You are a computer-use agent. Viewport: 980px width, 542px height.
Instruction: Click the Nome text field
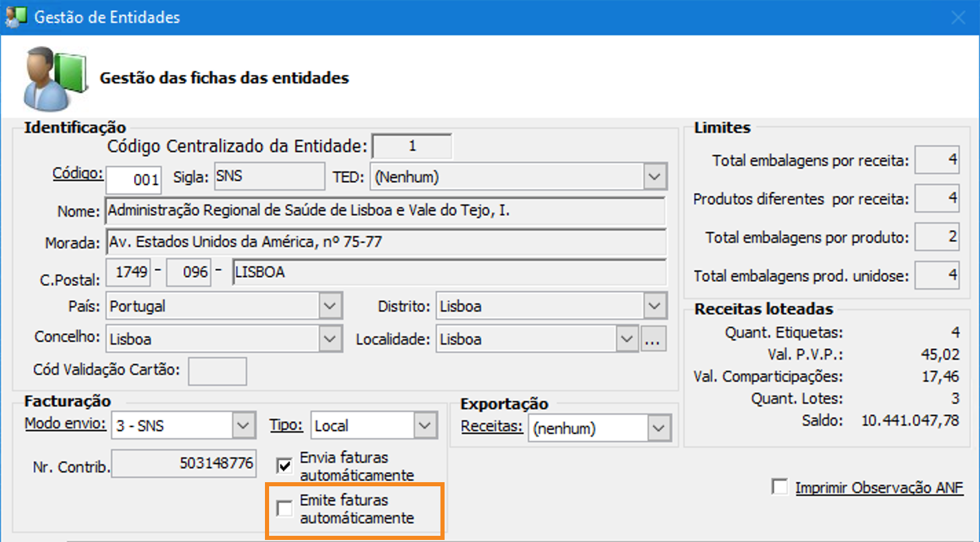tap(385, 211)
